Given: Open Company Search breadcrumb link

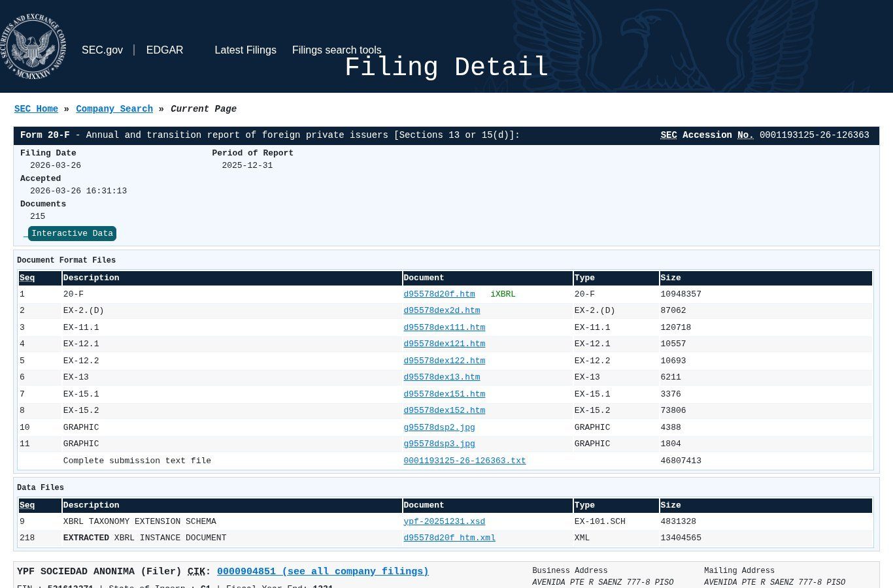Looking at the screenshot, I should pyautogui.click(x=114, y=109).
